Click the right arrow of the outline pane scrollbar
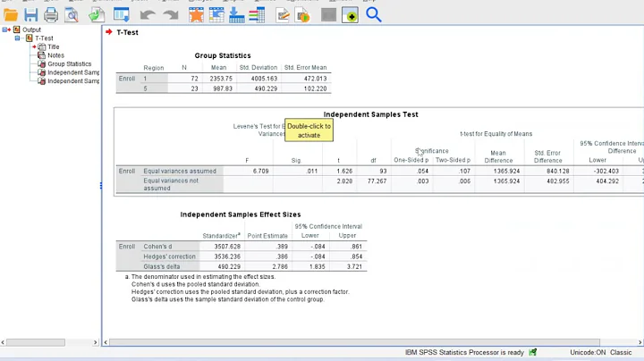 point(96,342)
